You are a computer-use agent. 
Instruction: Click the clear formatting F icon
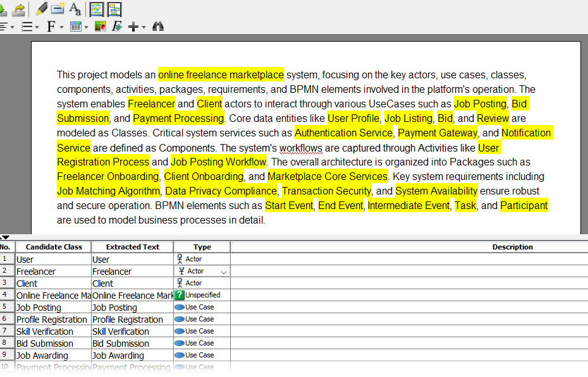point(117,27)
